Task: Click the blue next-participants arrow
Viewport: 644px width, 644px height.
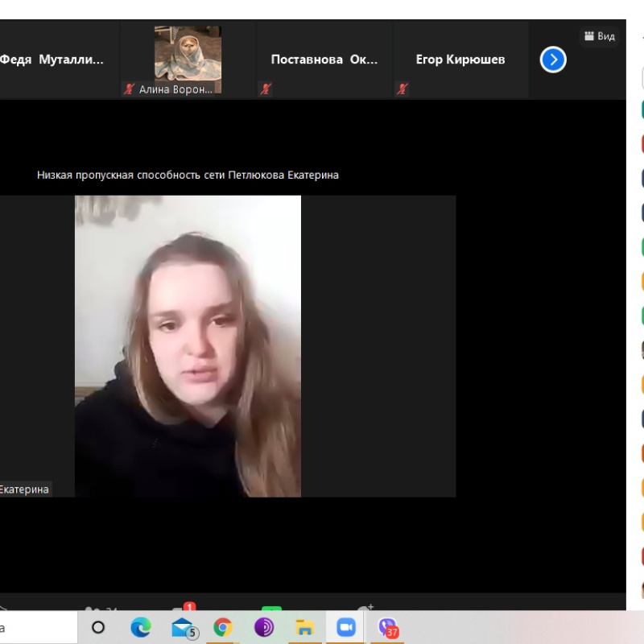Action: coord(553,60)
